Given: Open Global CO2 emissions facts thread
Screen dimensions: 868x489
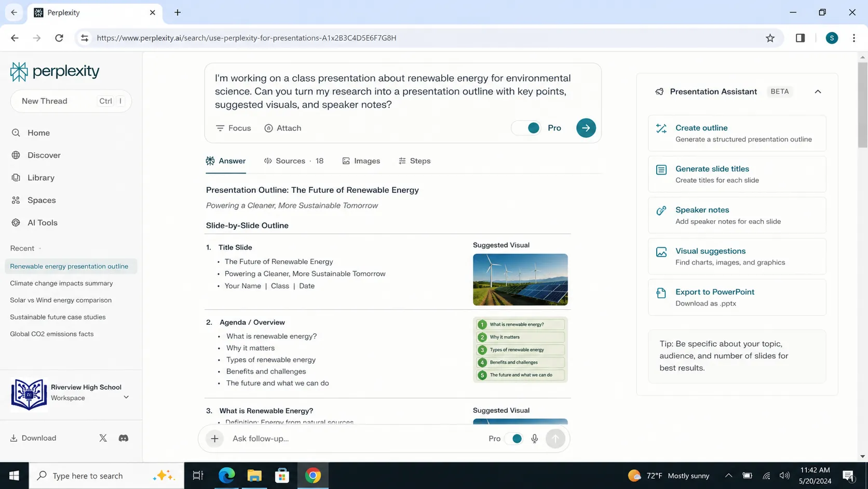Looking at the screenshot, I should point(52,334).
